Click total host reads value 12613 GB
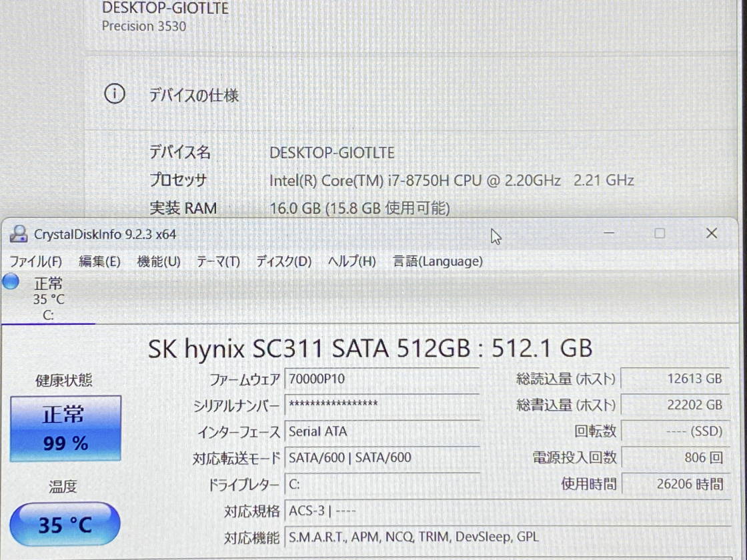 tap(676, 379)
